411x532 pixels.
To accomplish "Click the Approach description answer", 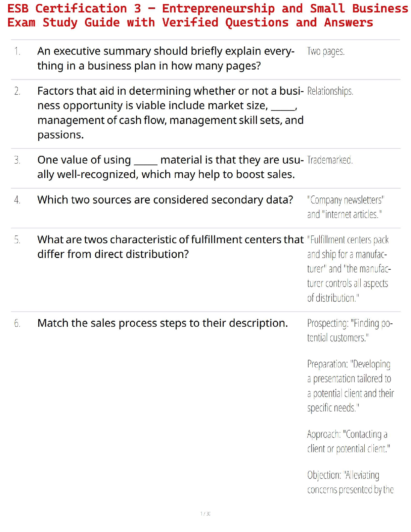I will coord(348,441).
